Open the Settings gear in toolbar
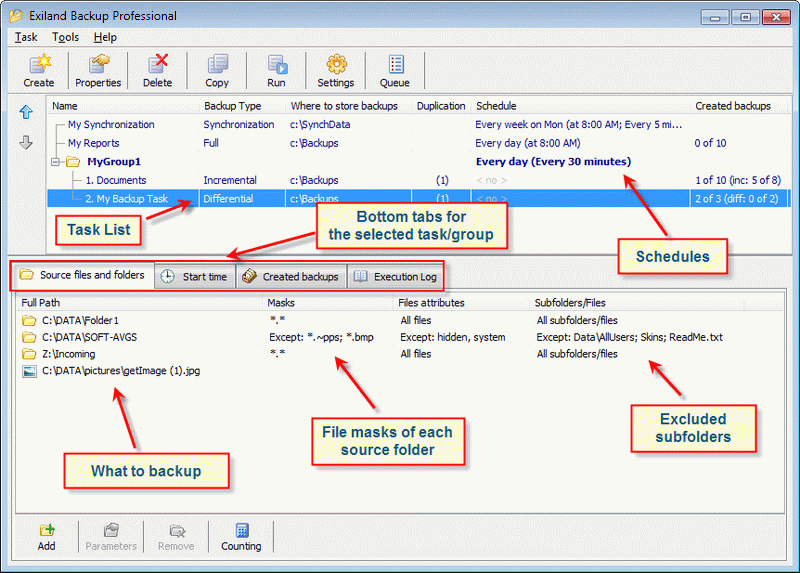 pos(336,70)
